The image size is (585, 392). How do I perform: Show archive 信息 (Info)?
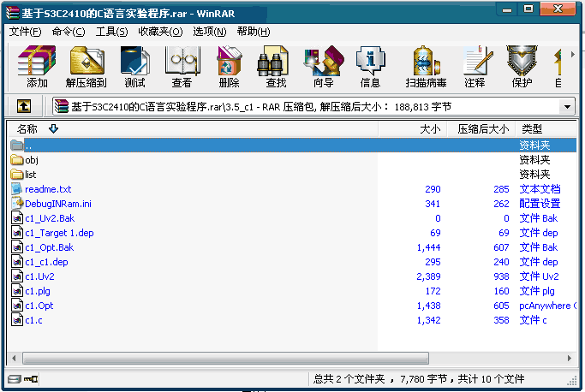pyautogui.click(x=370, y=67)
